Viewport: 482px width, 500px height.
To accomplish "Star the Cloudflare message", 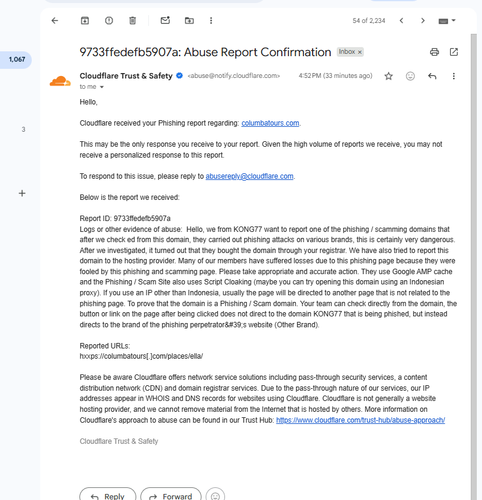I will [388, 76].
